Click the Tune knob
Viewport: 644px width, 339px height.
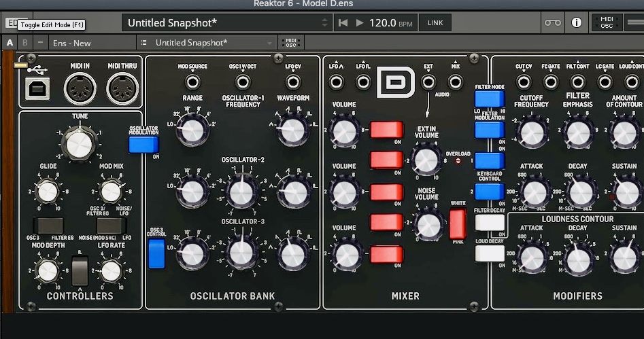tap(80, 145)
